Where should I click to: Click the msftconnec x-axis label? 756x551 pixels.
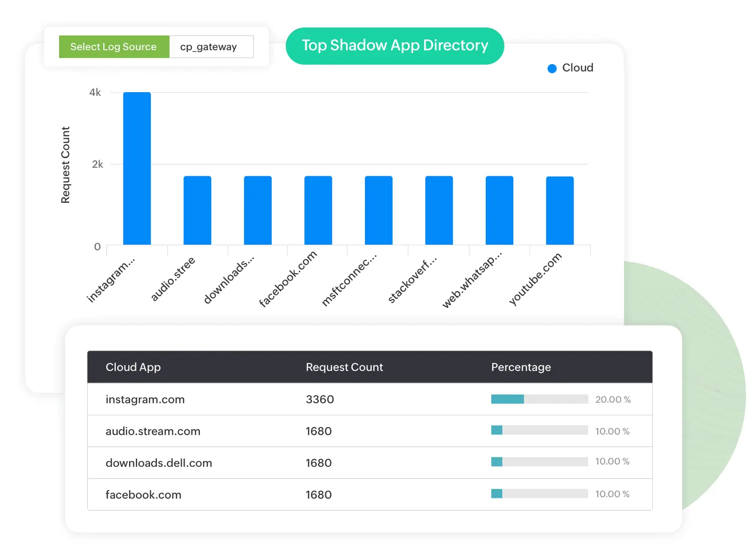pos(348,280)
